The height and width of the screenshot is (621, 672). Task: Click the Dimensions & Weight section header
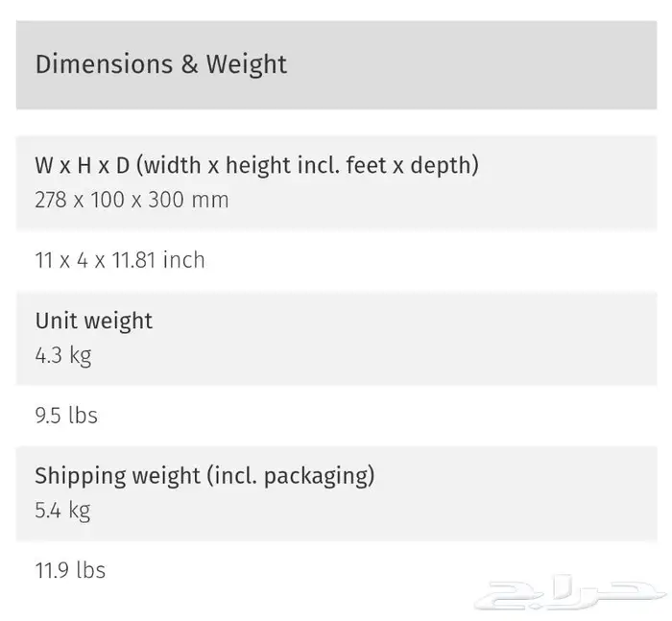click(336, 64)
